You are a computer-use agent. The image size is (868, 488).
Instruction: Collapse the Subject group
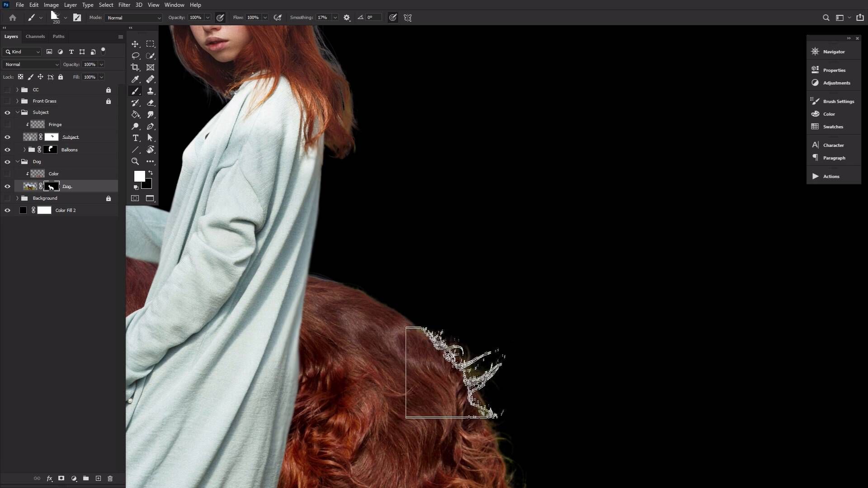[17, 112]
